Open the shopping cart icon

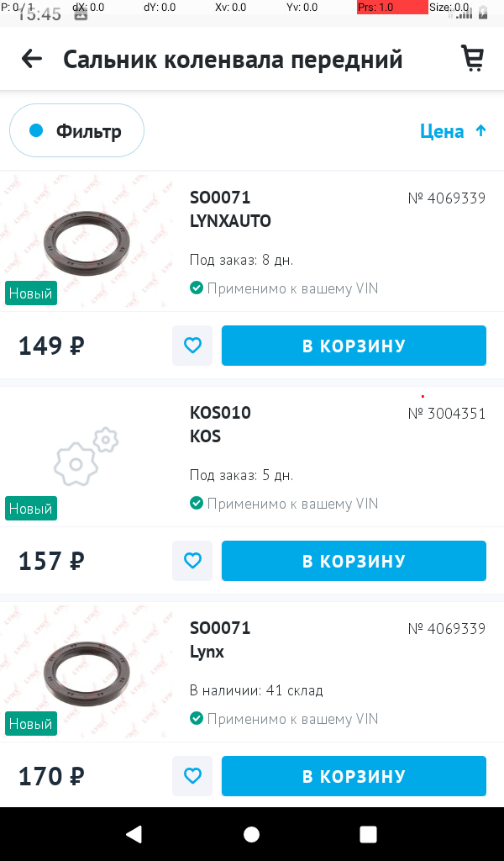pos(472,58)
